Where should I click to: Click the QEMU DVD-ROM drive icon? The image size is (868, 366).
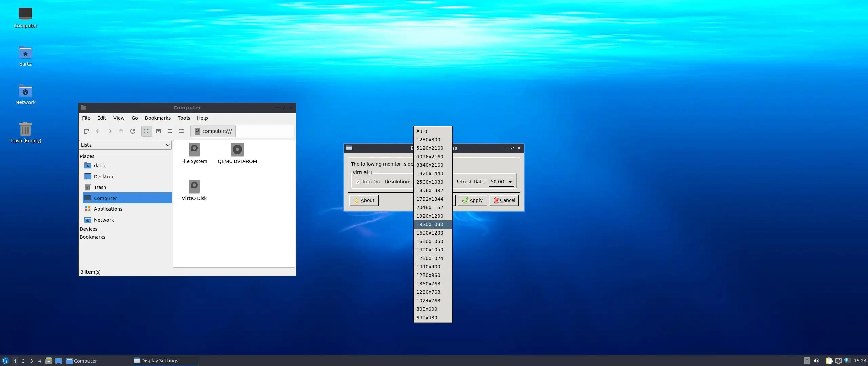pyautogui.click(x=237, y=150)
